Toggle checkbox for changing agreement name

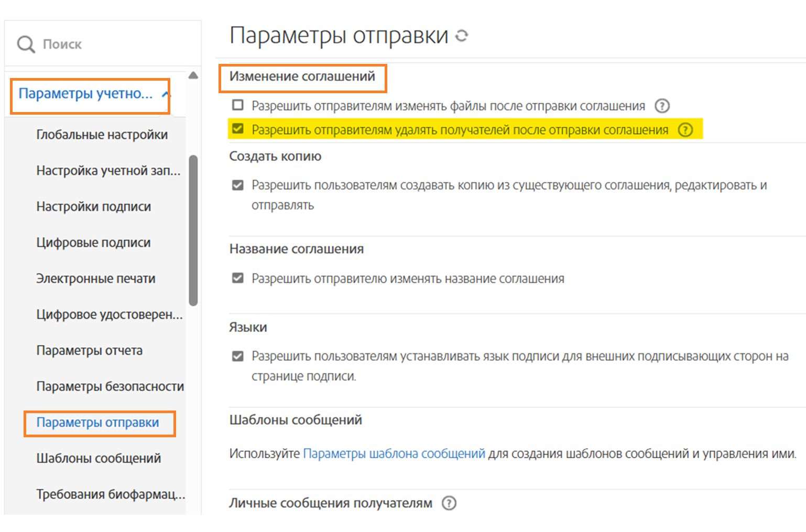coord(238,278)
